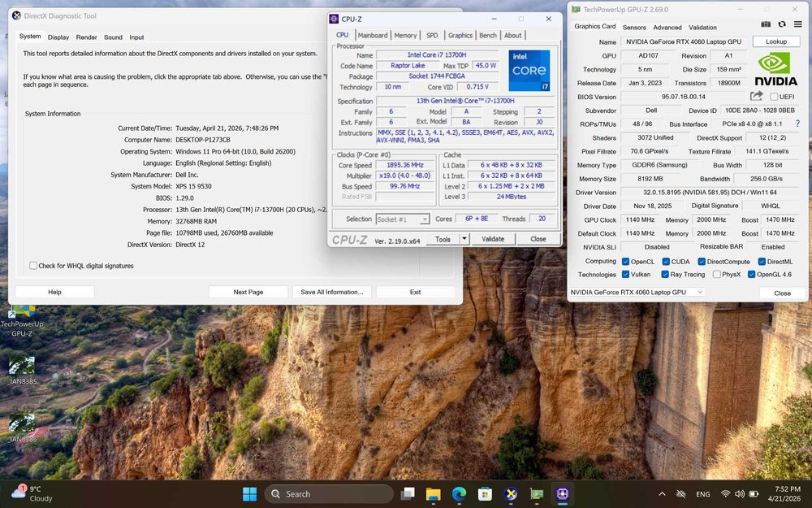The width and height of the screenshot is (812, 508).
Task: Switch to the Display tab in DirectX tool
Action: pos(58,37)
